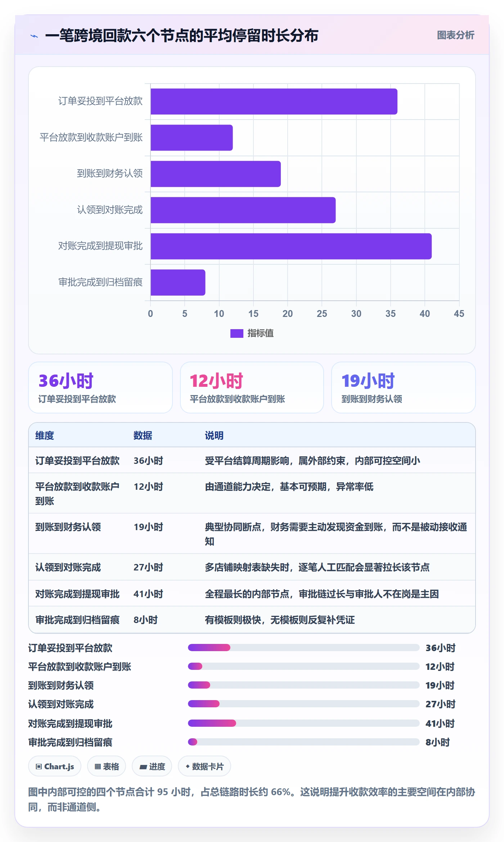Click the 指标值 legend label text
Screen dimensions: 504x842
point(260,333)
